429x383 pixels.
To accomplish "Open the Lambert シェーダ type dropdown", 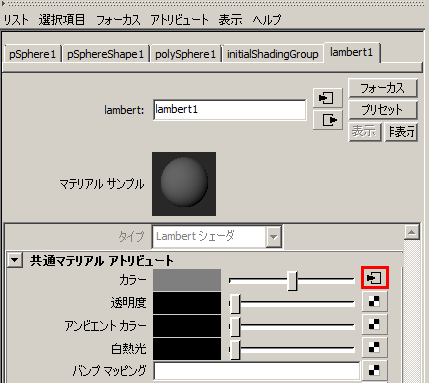I will [x=274, y=237].
